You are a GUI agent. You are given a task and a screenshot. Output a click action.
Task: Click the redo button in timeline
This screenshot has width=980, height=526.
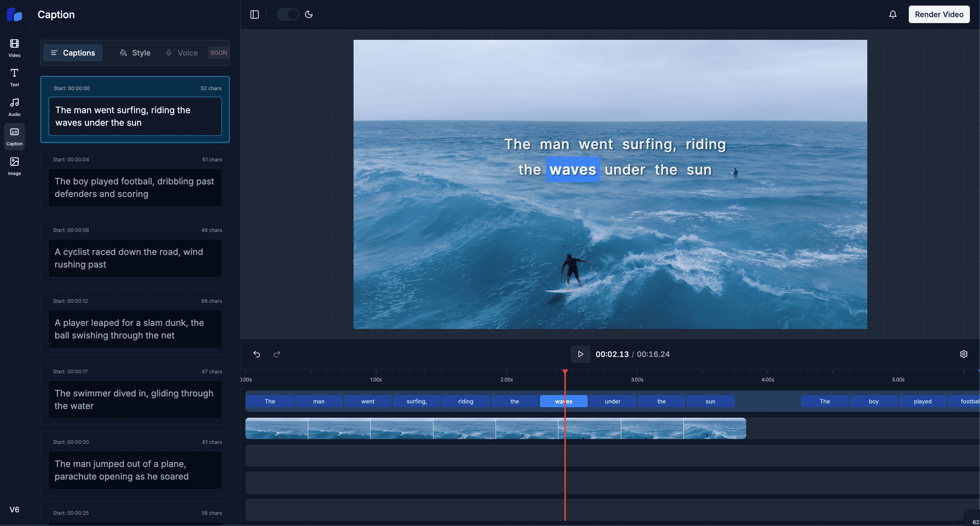[x=277, y=354]
